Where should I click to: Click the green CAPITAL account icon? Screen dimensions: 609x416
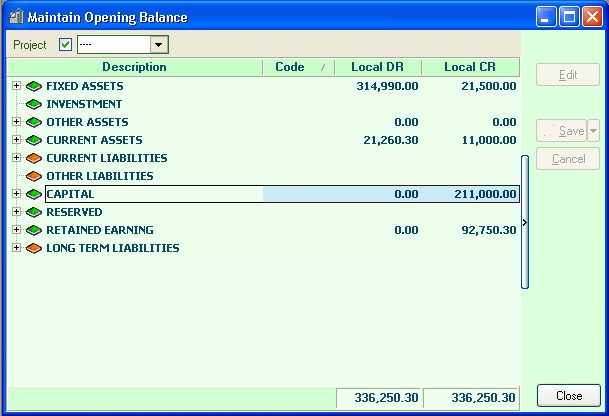click(34, 194)
